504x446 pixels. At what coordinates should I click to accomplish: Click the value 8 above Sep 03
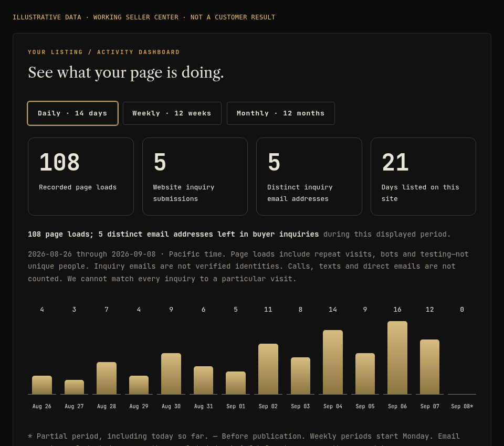pyautogui.click(x=300, y=310)
